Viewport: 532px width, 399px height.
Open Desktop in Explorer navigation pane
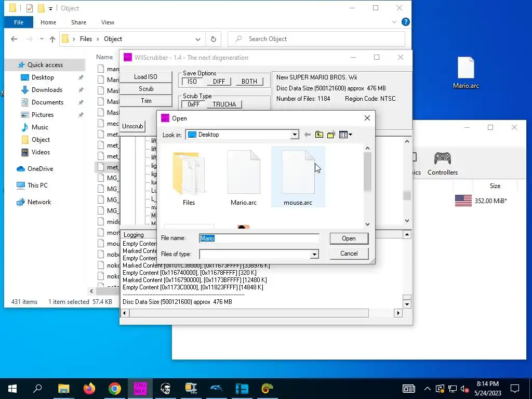(43, 77)
